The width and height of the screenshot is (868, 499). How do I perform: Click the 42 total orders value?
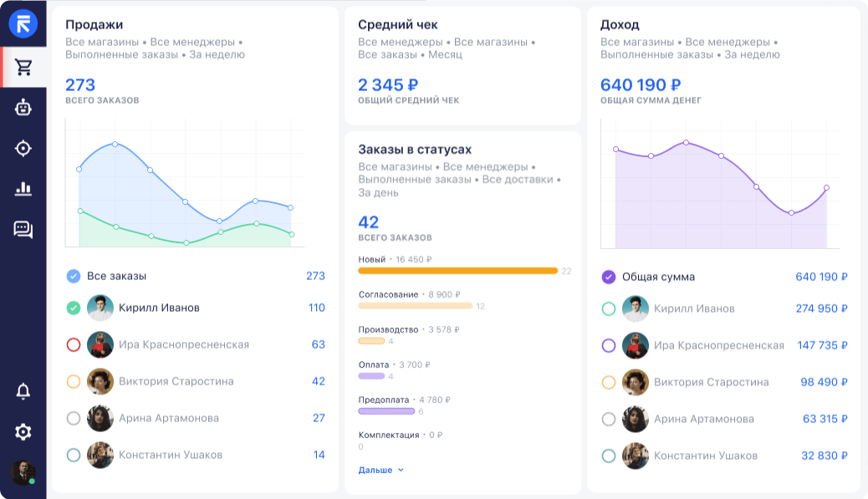368,221
